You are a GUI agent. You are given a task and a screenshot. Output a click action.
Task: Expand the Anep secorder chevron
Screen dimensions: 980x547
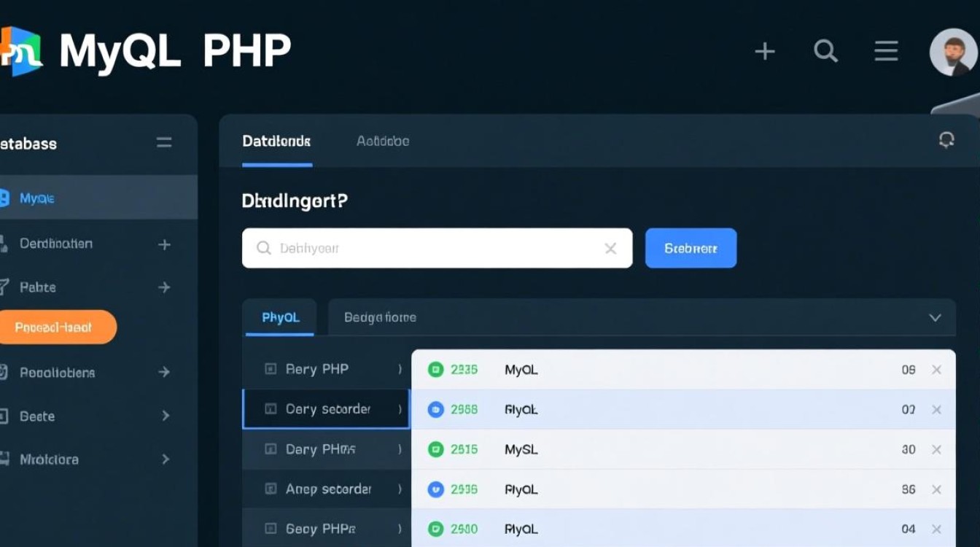[x=400, y=489]
